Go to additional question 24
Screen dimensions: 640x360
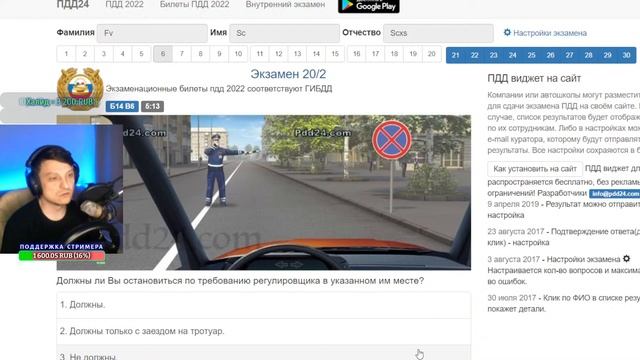tap(512, 55)
